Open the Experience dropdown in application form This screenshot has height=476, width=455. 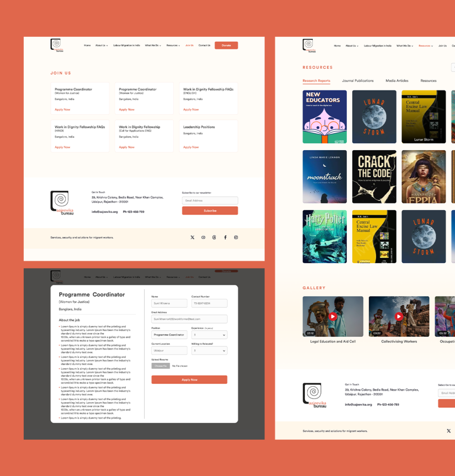(209, 335)
